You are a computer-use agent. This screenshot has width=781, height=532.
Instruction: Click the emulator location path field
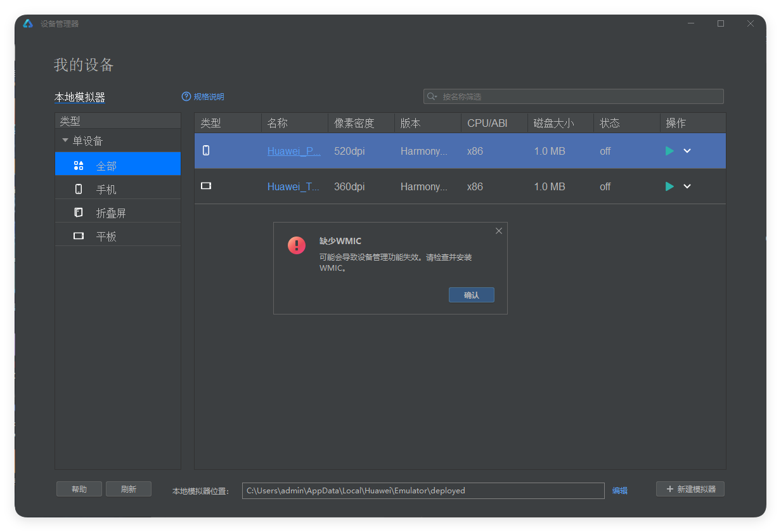pos(423,491)
